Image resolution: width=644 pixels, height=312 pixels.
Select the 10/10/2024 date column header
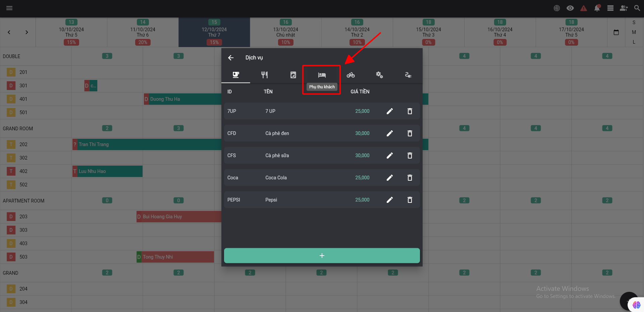[x=71, y=32]
